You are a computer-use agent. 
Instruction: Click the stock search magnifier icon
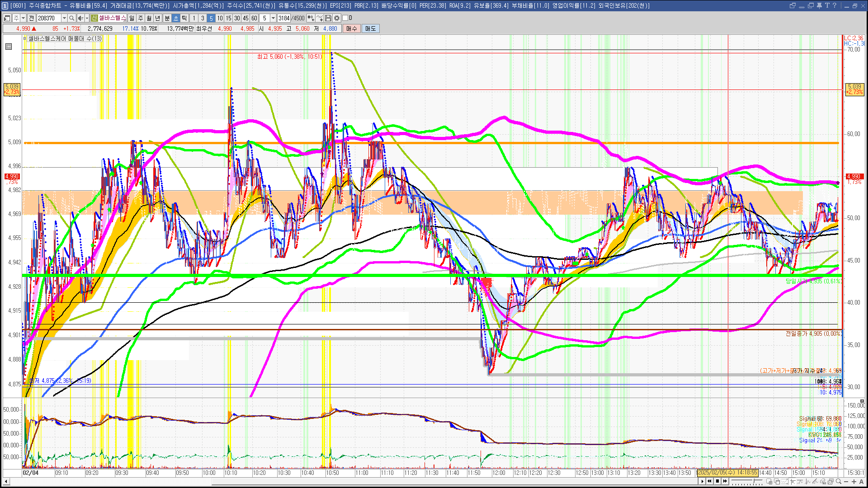click(71, 18)
